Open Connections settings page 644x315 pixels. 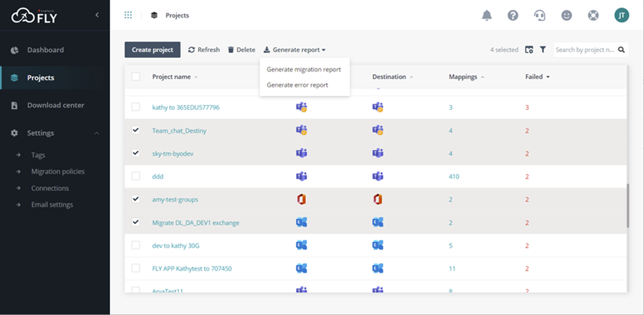click(50, 189)
